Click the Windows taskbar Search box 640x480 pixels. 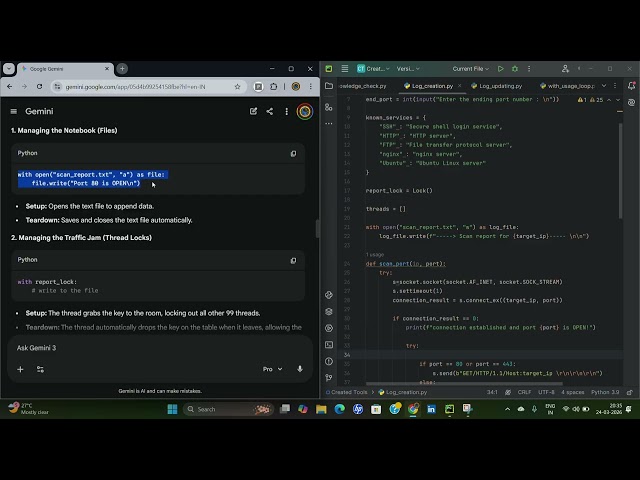(x=228, y=409)
